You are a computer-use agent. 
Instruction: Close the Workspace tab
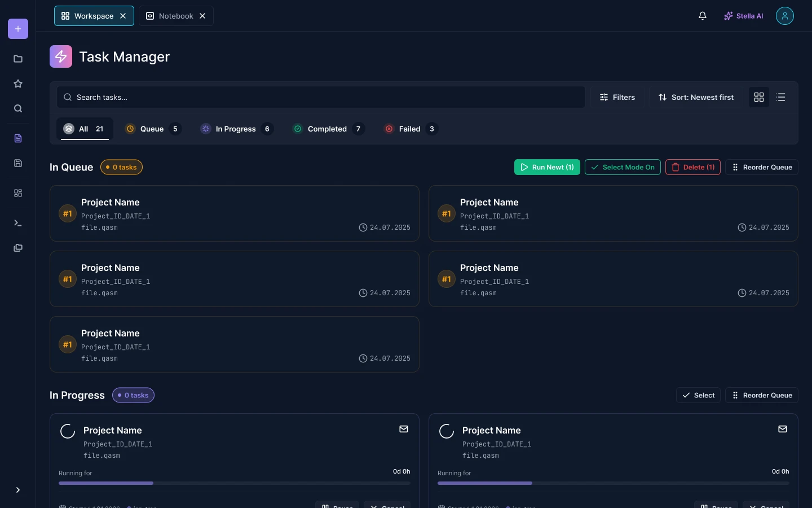(x=123, y=16)
